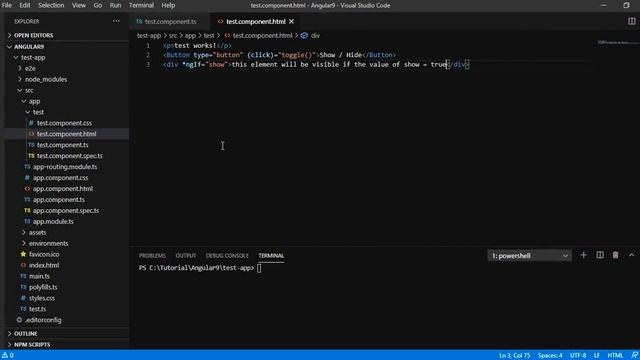Switch to the DEBUG CONSOLE tab
This screenshot has width=640, height=360.
point(227,256)
